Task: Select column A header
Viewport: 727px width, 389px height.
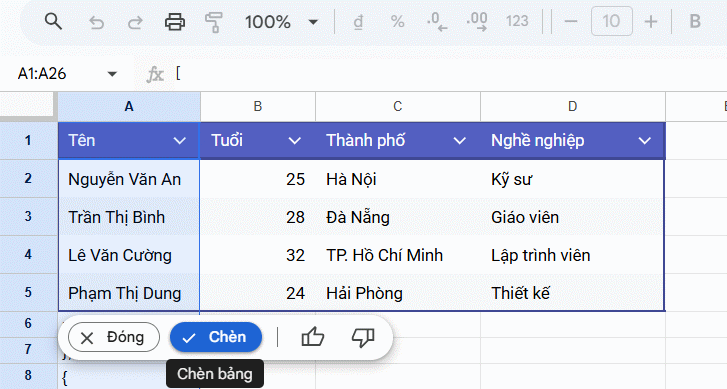Action: 129,107
